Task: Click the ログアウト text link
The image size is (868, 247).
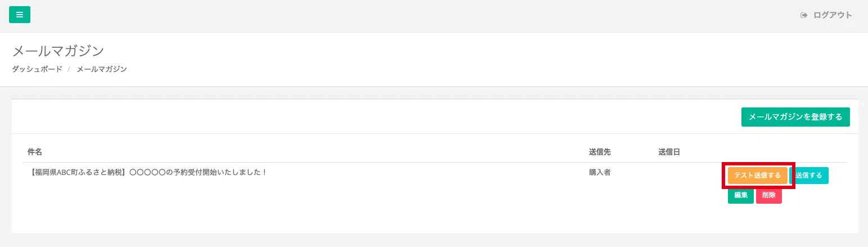Action: [x=833, y=15]
